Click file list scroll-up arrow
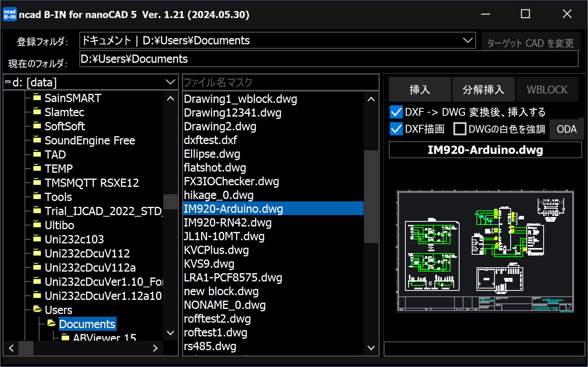Image resolution: width=588 pixels, height=367 pixels. pos(371,99)
